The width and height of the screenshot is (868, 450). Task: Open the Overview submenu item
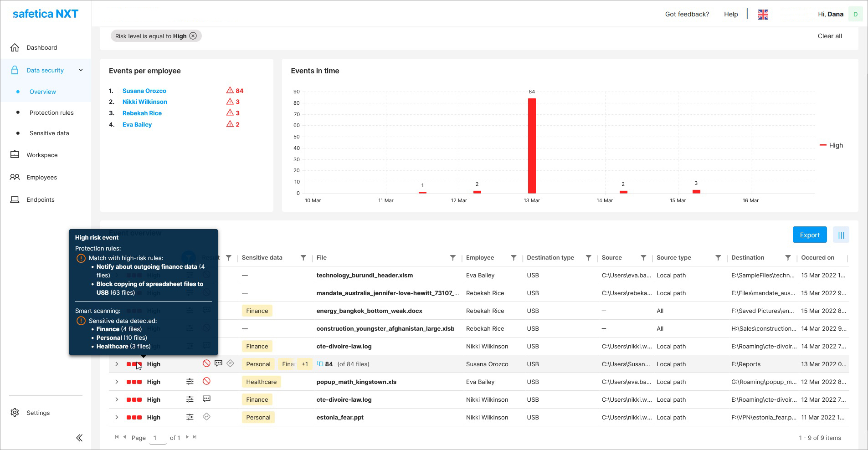pyautogui.click(x=42, y=92)
